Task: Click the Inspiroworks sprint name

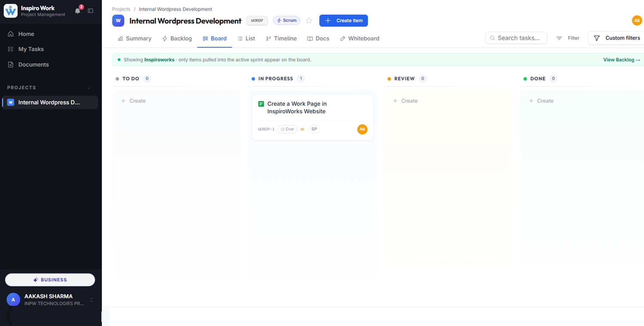Action: (159, 60)
